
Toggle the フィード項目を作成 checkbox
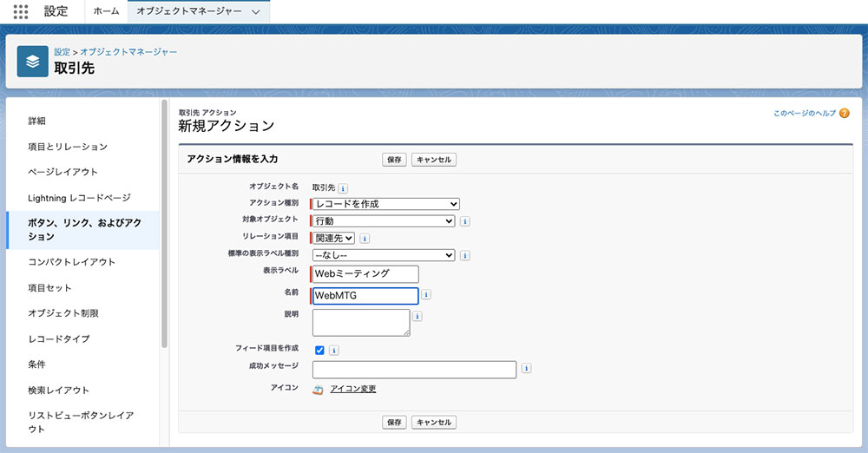tap(319, 350)
